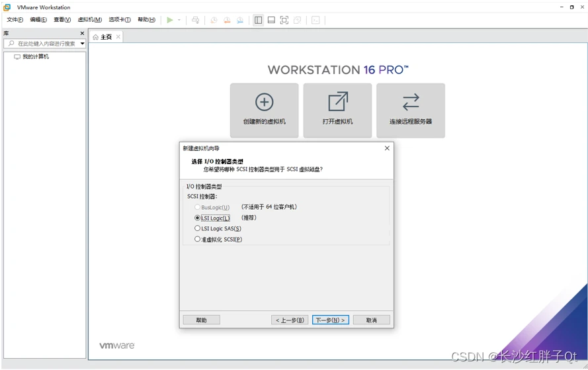Click the vmware logo at bottom left
The width and height of the screenshot is (588, 370).
tap(117, 346)
